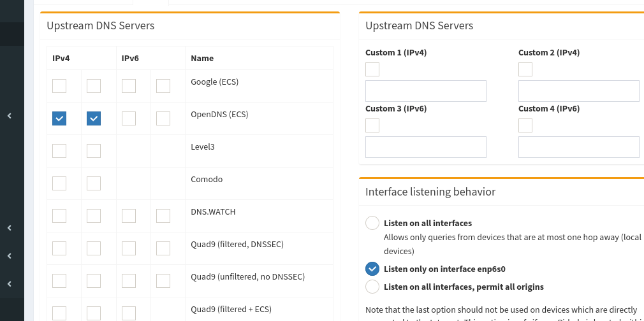Expand the lowest sidebar chevron menu
The image size is (644, 321).
(9, 283)
